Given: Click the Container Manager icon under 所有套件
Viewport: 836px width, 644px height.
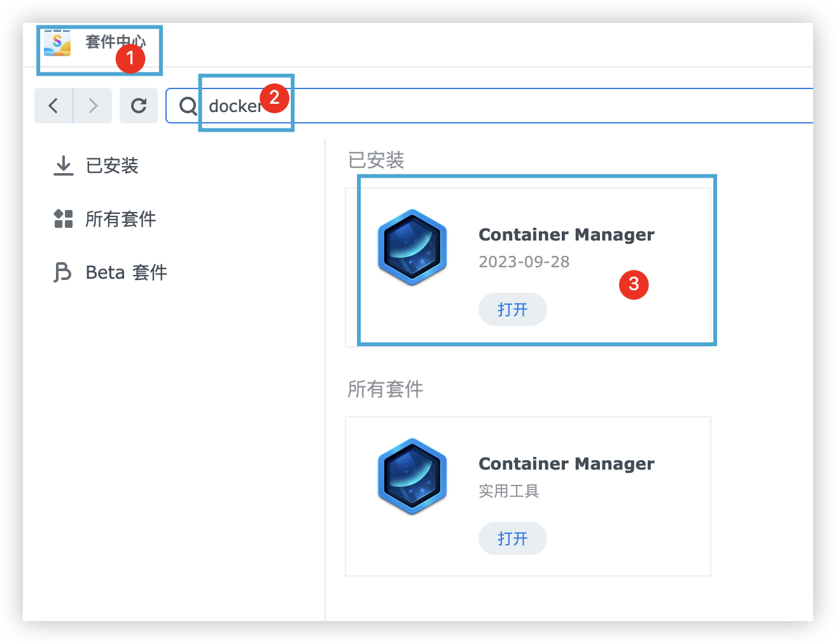Looking at the screenshot, I should tap(412, 477).
